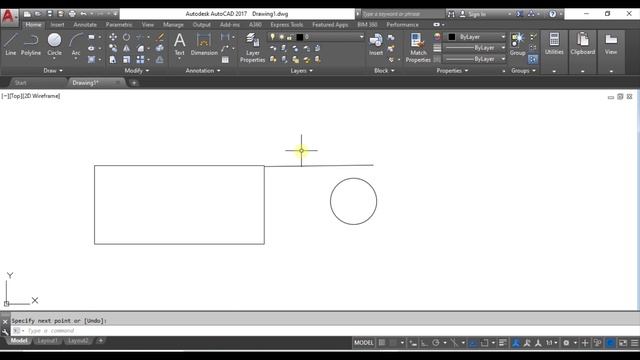Toggle snap mode in status bar

[x=393, y=343]
